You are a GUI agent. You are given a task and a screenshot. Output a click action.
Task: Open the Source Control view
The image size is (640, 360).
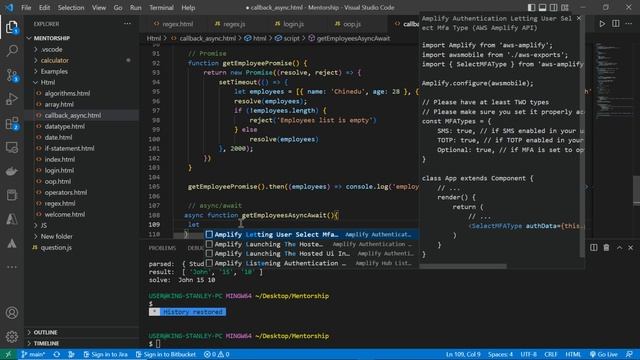(12, 75)
